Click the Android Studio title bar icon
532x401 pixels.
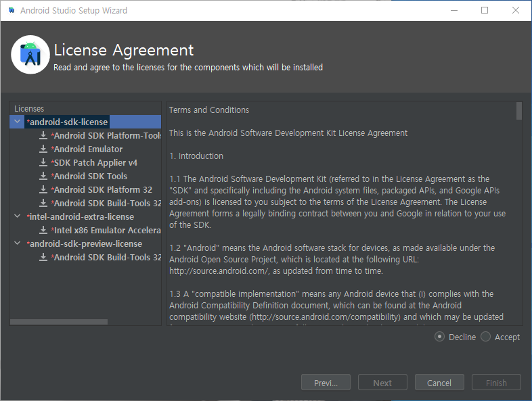click(x=12, y=10)
